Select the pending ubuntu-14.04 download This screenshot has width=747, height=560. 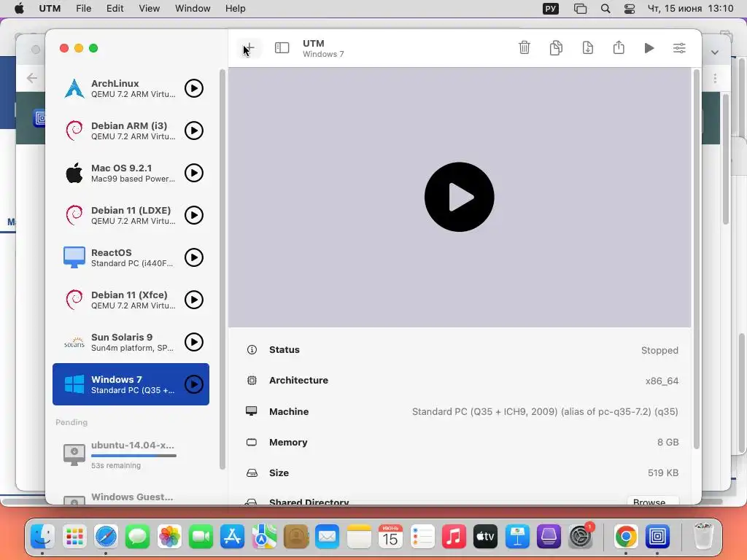(131, 455)
